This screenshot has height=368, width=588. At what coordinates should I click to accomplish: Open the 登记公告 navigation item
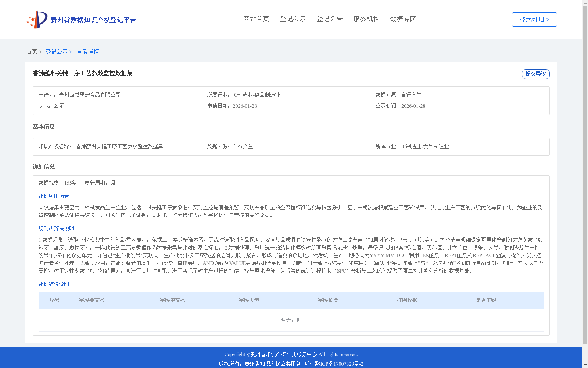click(x=330, y=19)
